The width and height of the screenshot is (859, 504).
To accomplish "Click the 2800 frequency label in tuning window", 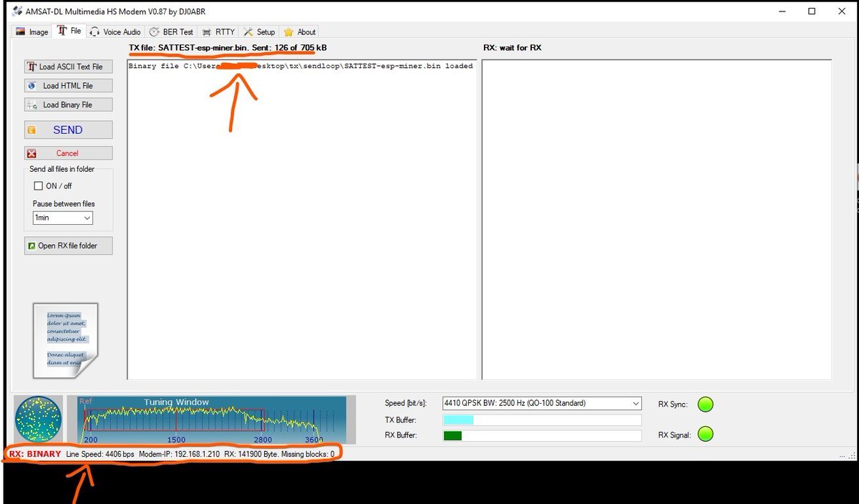I will [x=263, y=440].
